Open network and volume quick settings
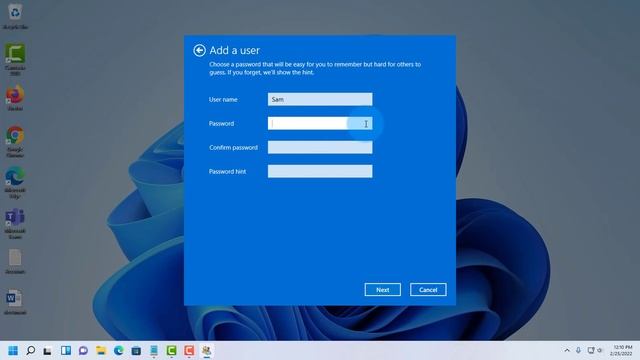The height and width of the screenshot is (360, 640). click(595, 351)
